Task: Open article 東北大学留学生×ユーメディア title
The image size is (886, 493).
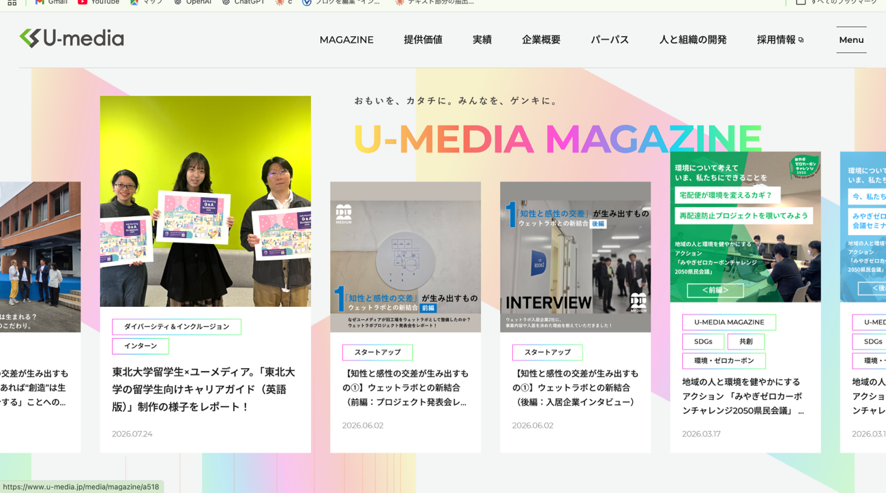Action: (x=203, y=389)
